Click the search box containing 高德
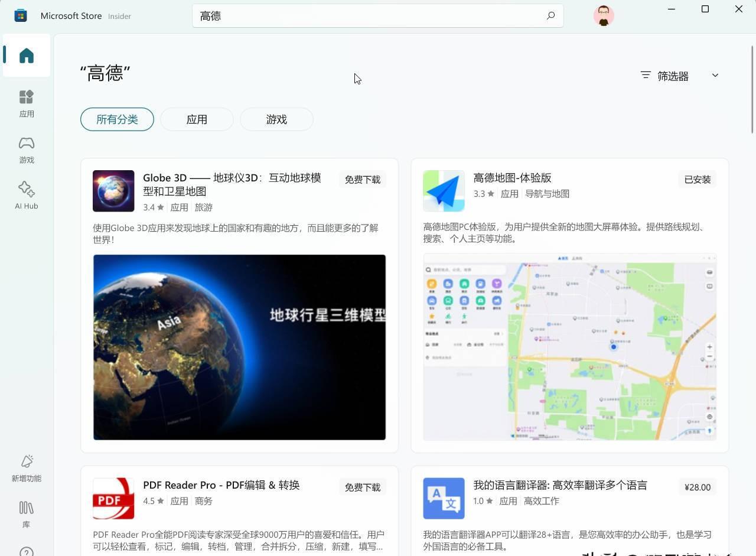This screenshot has width=756, height=556. [377, 16]
